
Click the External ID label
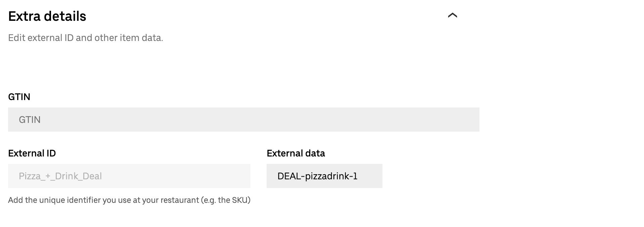[32, 153]
